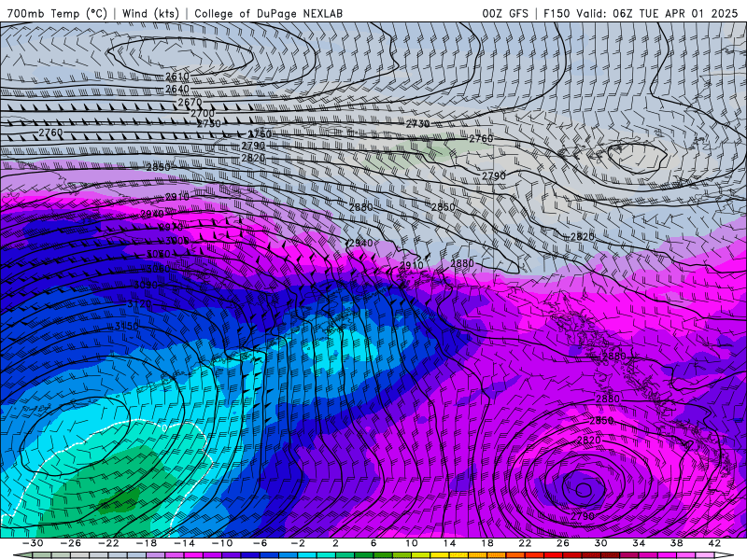Click the 38 value on temperature scale
This screenshot has height=560, width=747.
(676, 543)
